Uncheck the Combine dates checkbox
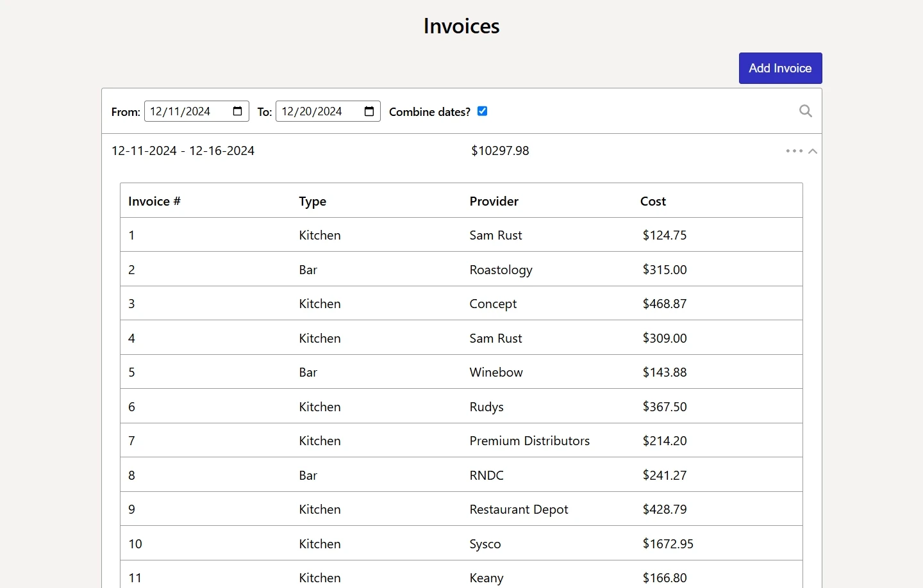Viewport: 923px width, 588px height. 482,111
